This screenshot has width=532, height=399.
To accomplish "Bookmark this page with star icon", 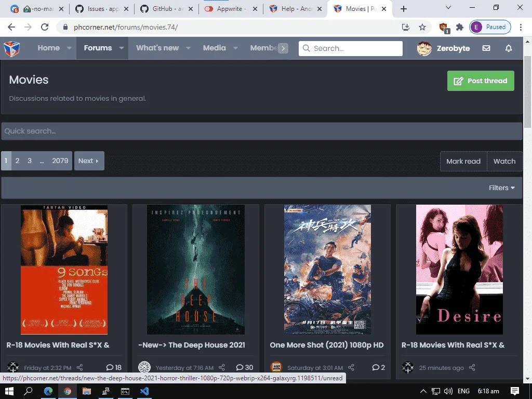I will [422, 27].
